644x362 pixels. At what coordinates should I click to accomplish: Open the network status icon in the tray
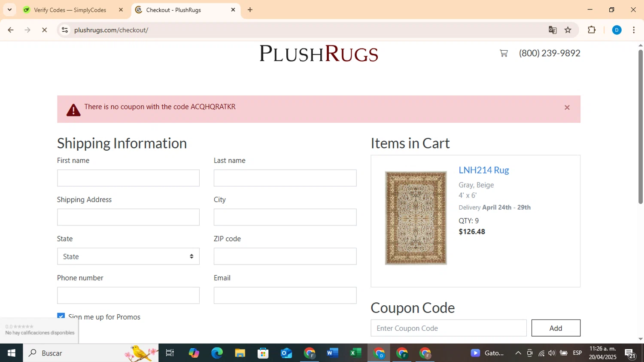tap(541, 353)
